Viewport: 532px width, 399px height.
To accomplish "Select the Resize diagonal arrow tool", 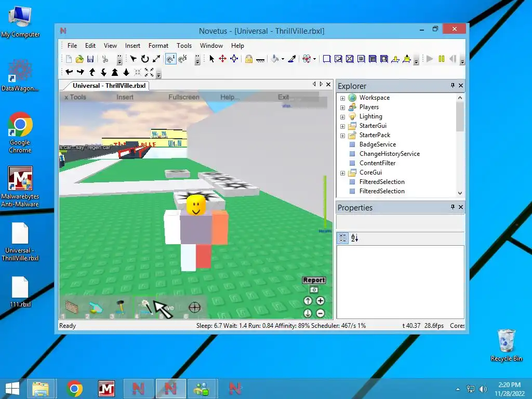I will 156,59.
